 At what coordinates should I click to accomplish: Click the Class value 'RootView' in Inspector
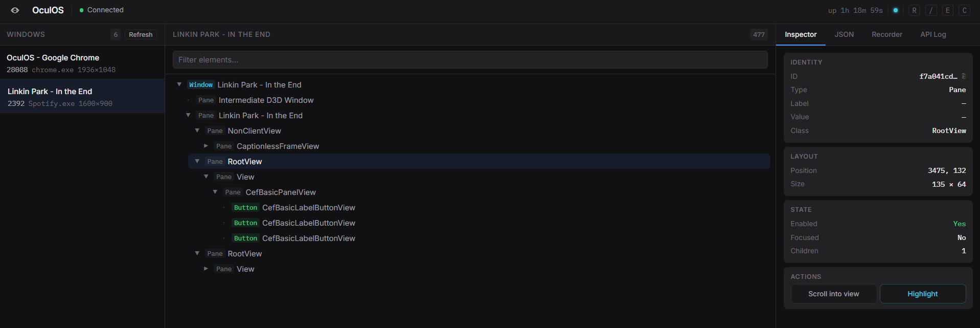pos(949,130)
